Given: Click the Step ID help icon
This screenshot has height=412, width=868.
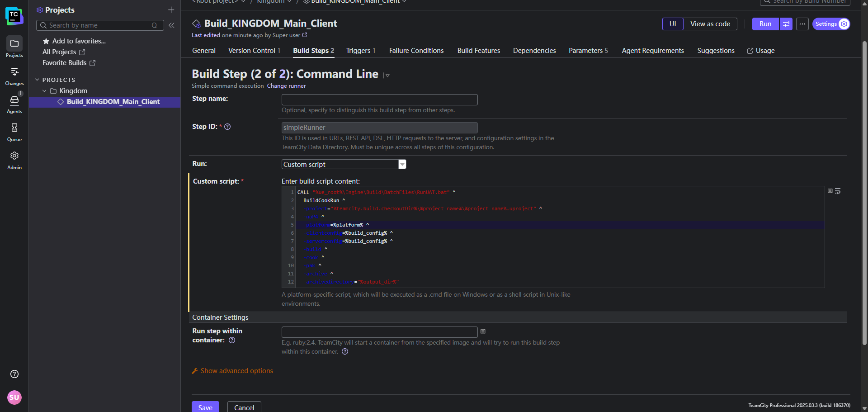Looking at the screenshot, I should pyautogui.click(x=227, y=127).
